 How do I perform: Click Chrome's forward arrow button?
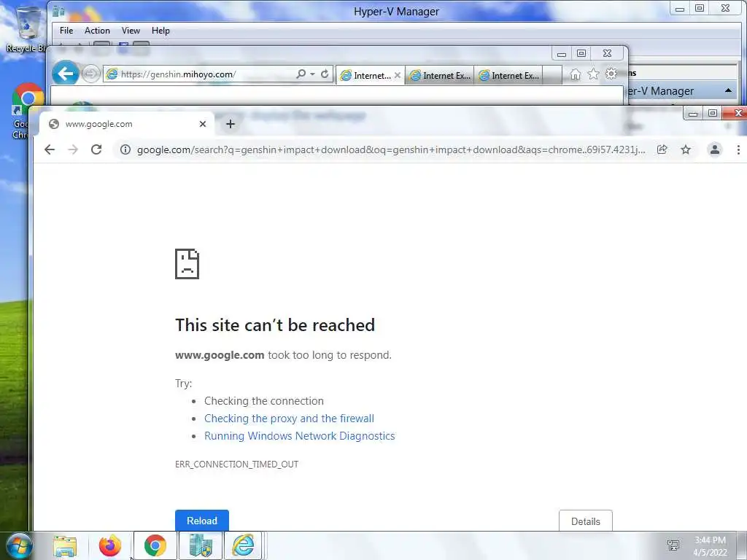(x=73, y=149)
